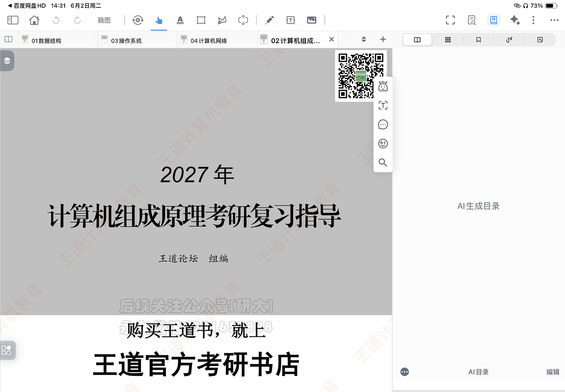Switch to the 04计算机网络 tab
Screen dimensions: 565x392
(x=217, y=40)
